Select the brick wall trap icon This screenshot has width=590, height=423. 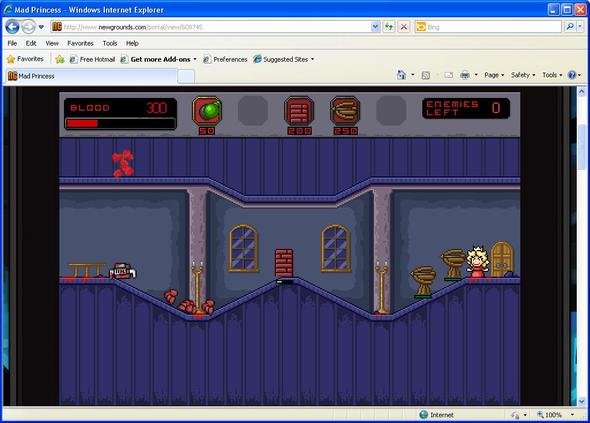pyautogui.click(x=299, y=111)
